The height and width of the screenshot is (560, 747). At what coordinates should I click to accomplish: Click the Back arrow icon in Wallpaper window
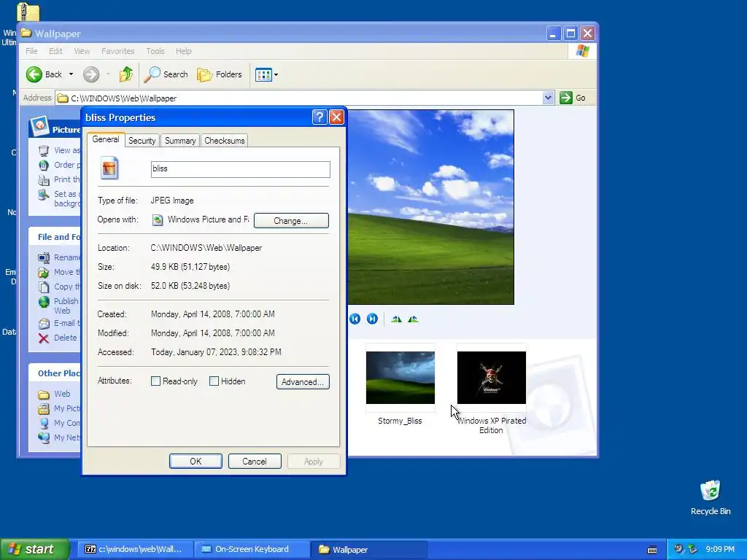point(34,74)
